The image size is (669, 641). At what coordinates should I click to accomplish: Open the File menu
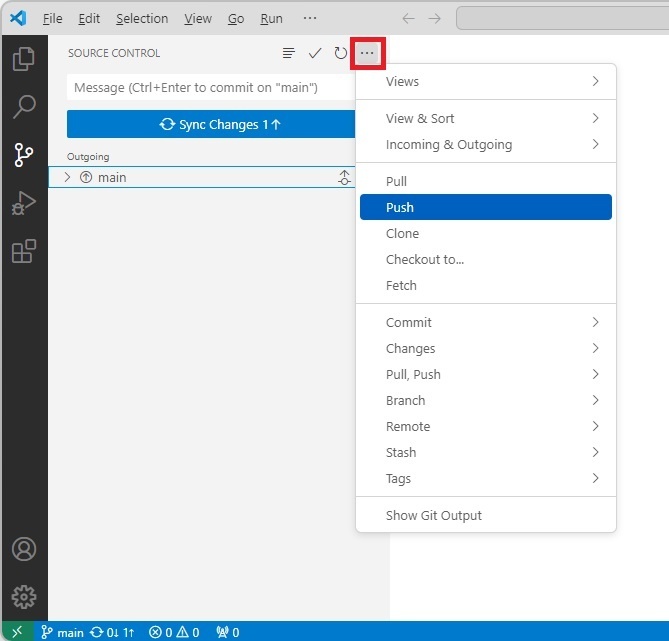52,18
